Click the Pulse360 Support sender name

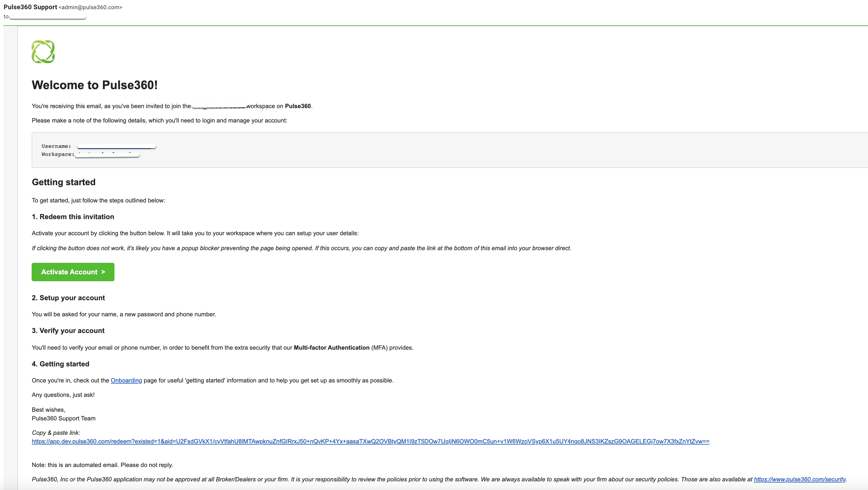(x=30, y=7)
